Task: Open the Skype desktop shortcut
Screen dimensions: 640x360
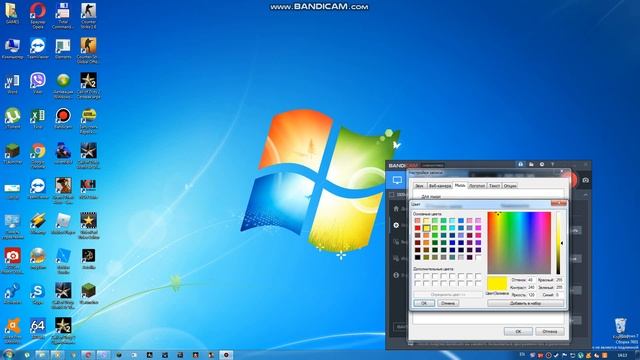Action: coord(38,294)
